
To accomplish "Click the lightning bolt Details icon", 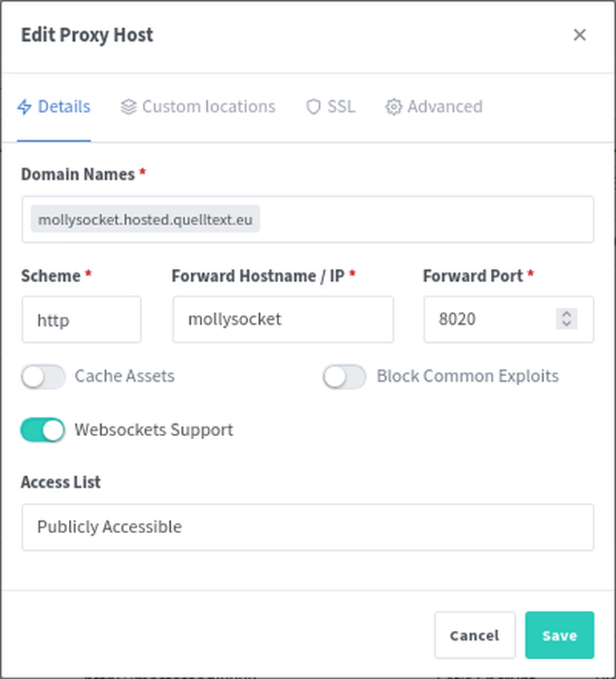I will [x=24, y=107].
